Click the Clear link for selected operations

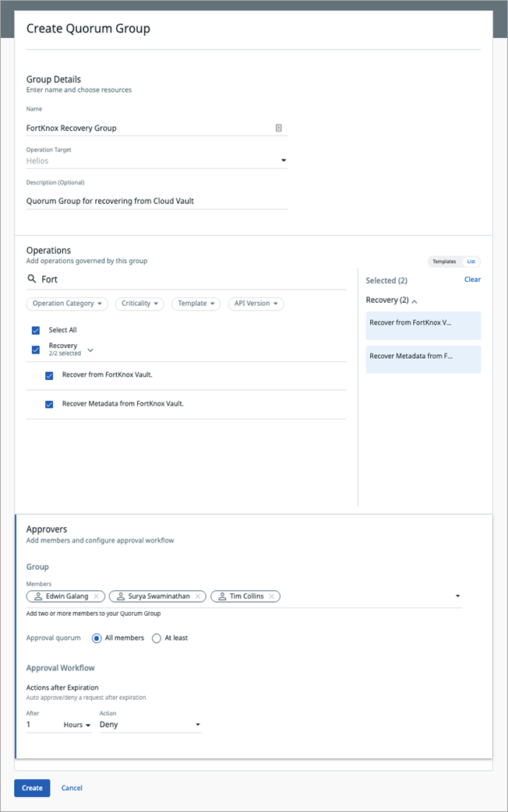472,279
